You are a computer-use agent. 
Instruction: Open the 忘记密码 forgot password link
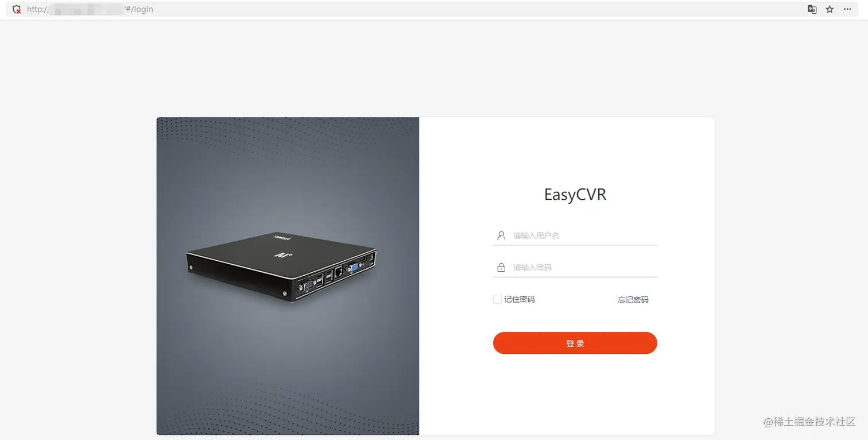pos(633,300)
